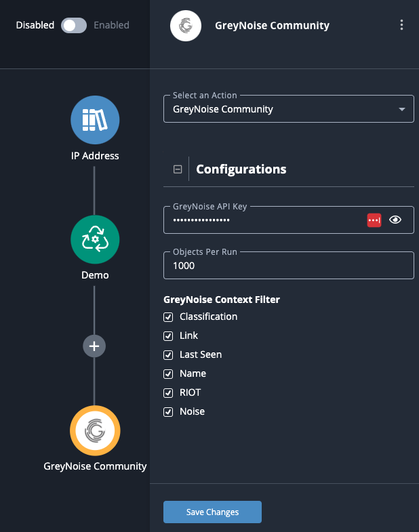The image size is (419, 532).
Task: Select the IP Address source node icon
Action: (95, 120)
